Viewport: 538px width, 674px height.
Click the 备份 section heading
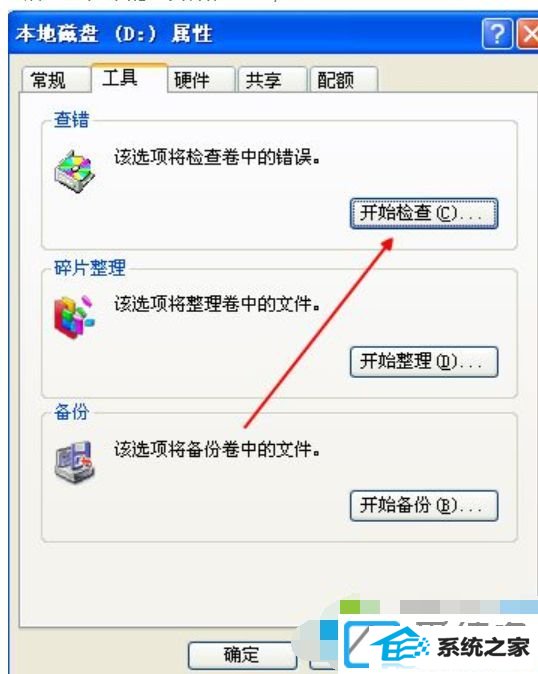(x=71, y=412)
